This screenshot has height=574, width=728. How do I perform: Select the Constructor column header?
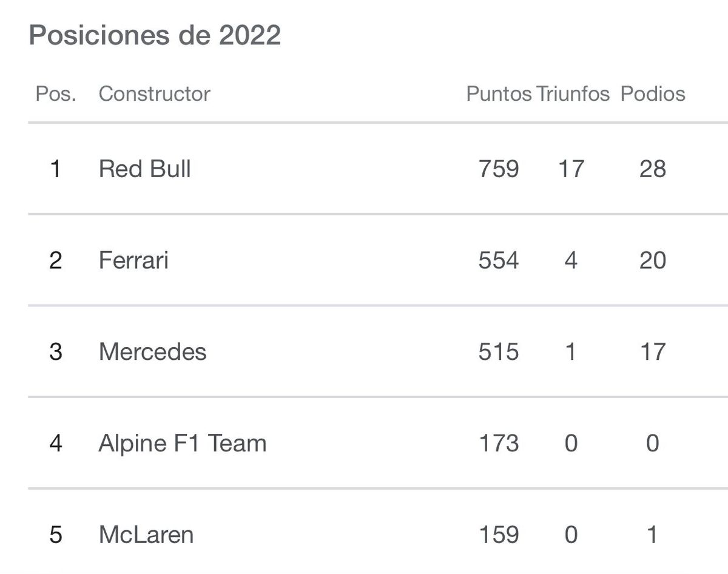pyautogui.click(x=154, y=94)
